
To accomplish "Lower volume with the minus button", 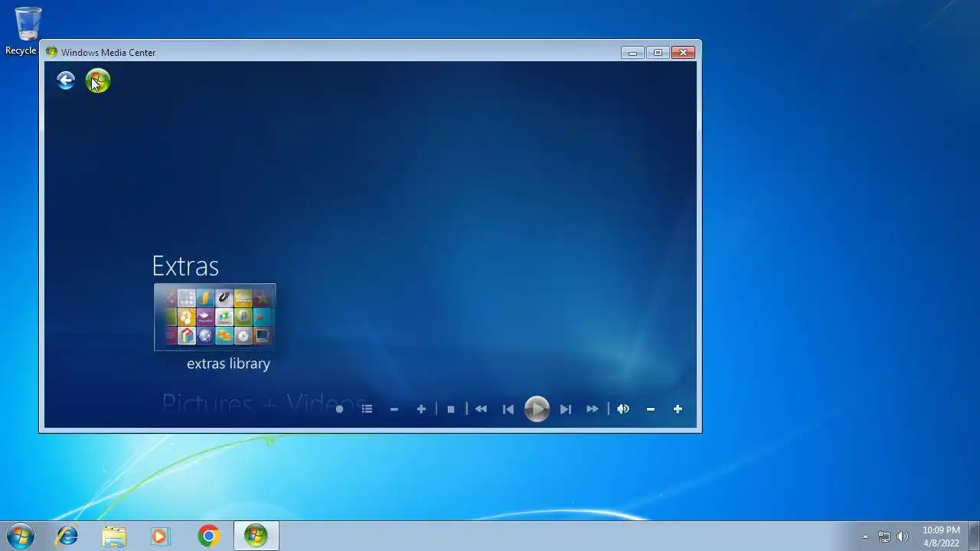I will coord(651,409).
